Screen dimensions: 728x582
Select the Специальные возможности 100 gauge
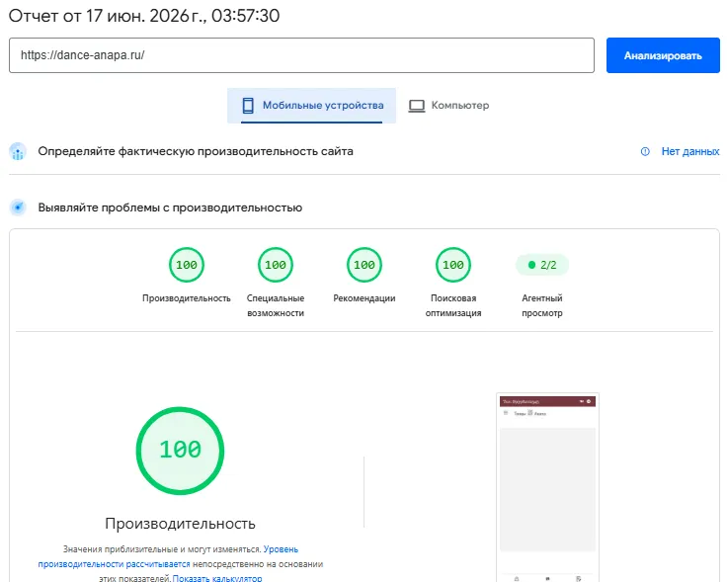pos(276,265)
